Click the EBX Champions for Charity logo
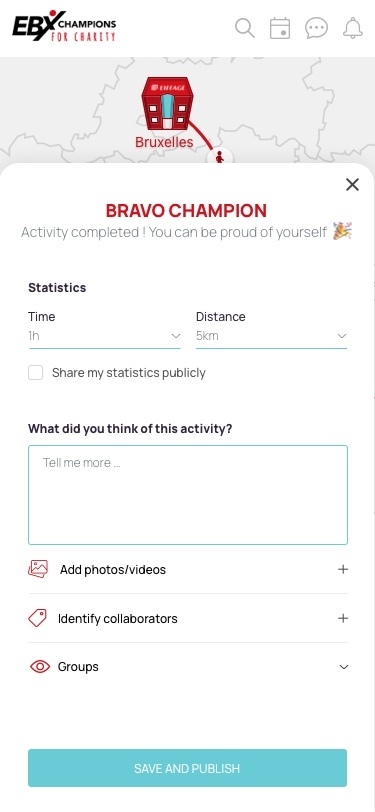 (64, 26)
